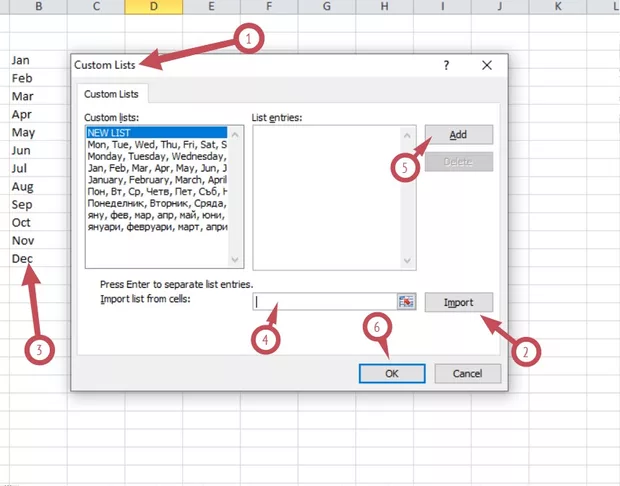620x486 pixels.
Task: Click Custom lists scroll up arrow
Action: pyautogui.click(x=235, y=135)
